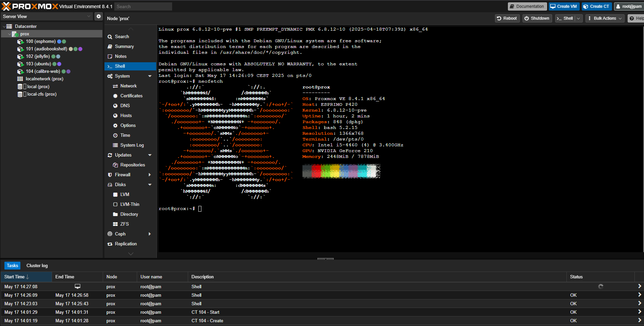Click the Shutdown button
The image size is (644, 326).
click(537, 18)
